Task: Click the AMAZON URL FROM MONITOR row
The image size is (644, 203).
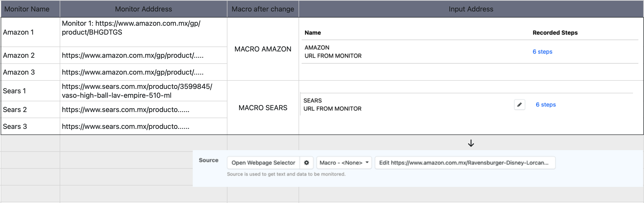Action: (x=470, y=52)
